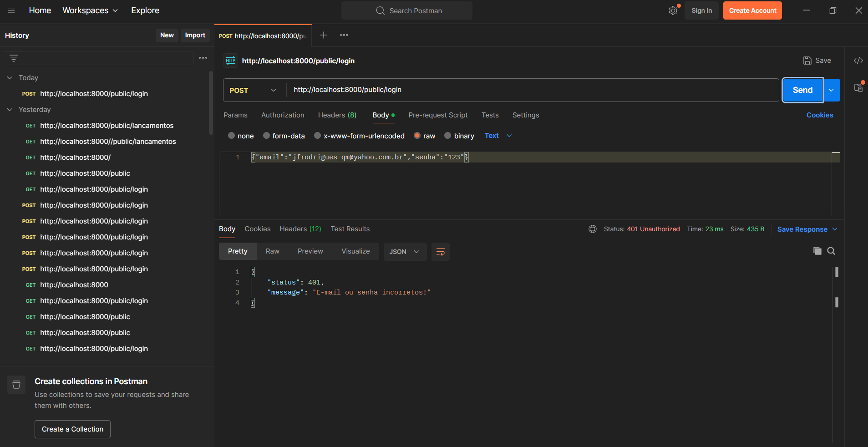Open the settings gear icon
The image size is (868, 447).
(673, 10)
